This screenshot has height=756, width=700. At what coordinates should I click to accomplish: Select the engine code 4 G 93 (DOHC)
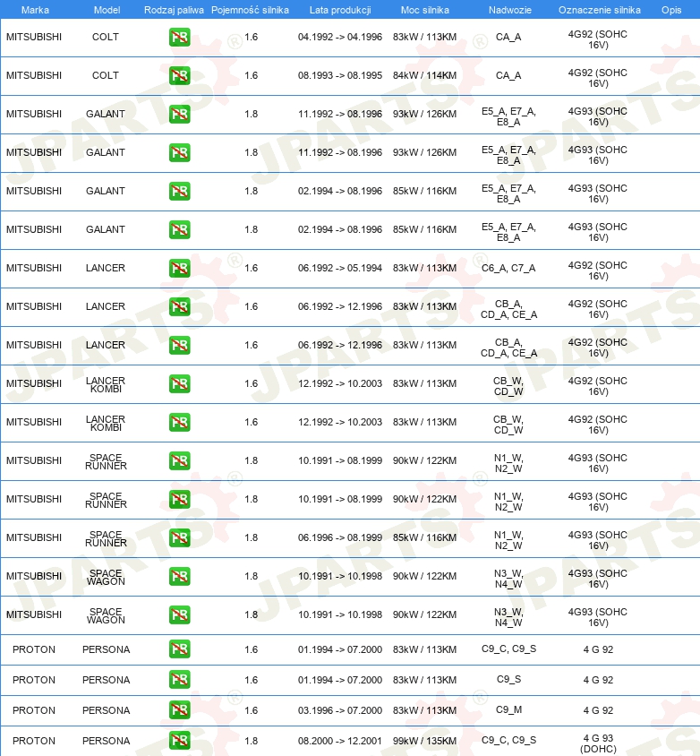click(598, 743)
